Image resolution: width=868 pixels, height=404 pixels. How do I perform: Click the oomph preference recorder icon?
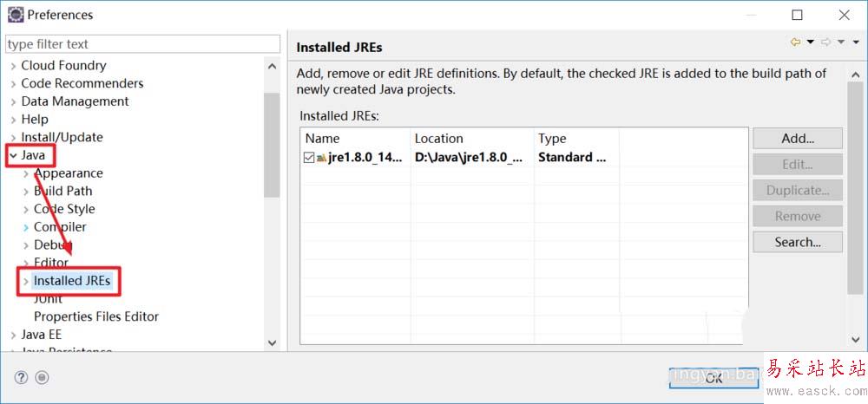[42, 377]
